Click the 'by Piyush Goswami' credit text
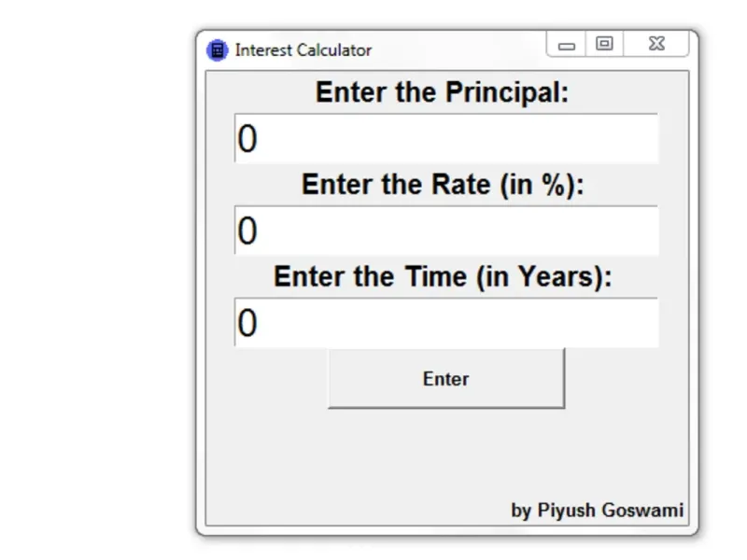The height and width of the screenshot is (560, 747). (597, 511)
